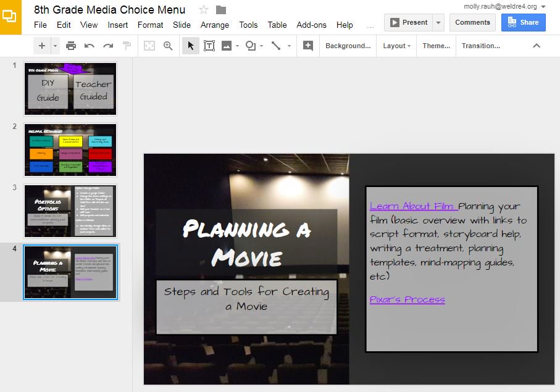Screen dimensions: 560x392
Task: Open the Layout dropdown
Action: pos(396,46)
